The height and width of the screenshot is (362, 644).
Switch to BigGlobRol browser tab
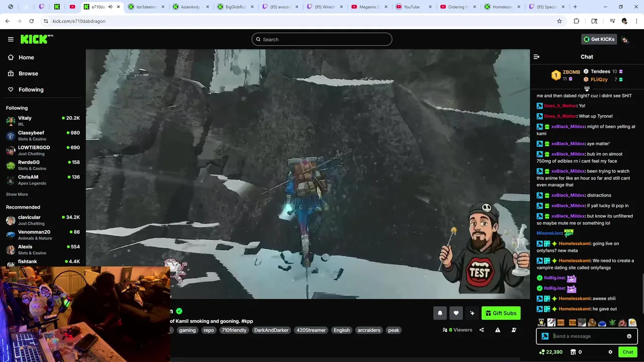click(234, 7)
